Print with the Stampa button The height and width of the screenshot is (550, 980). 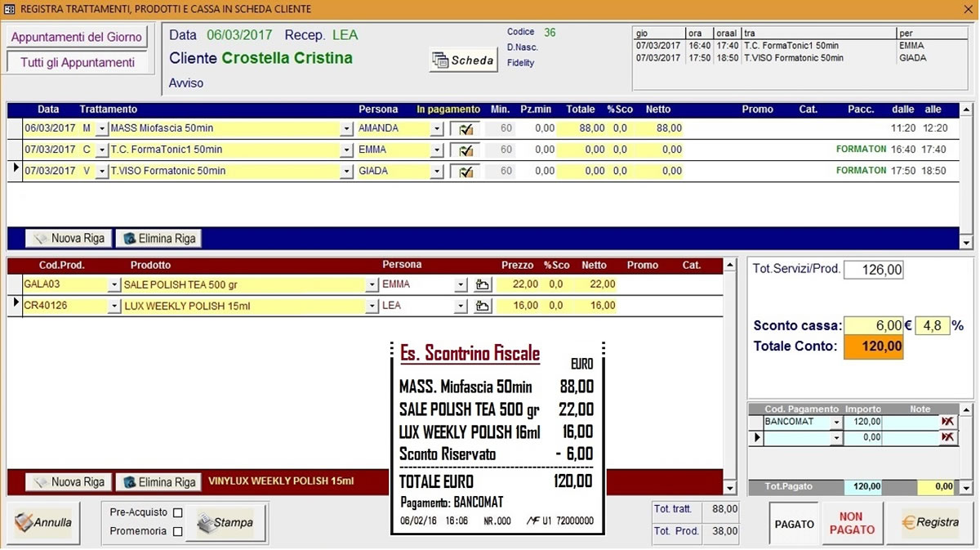click(225, 523)
